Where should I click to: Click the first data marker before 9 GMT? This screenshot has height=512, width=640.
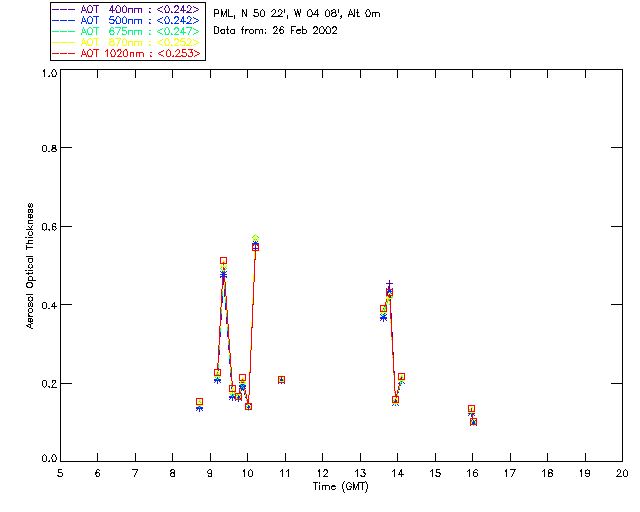pyautogui.click(x=200, y=402)
